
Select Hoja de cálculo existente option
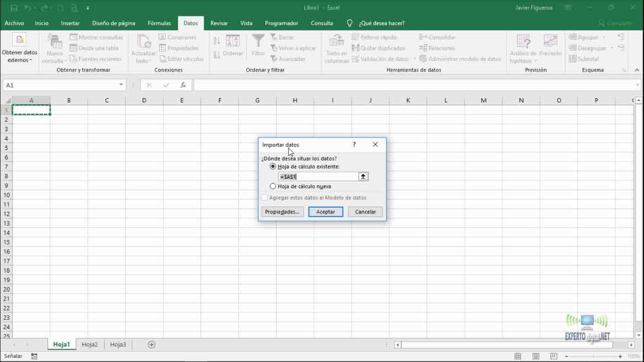tap(273, 167)
